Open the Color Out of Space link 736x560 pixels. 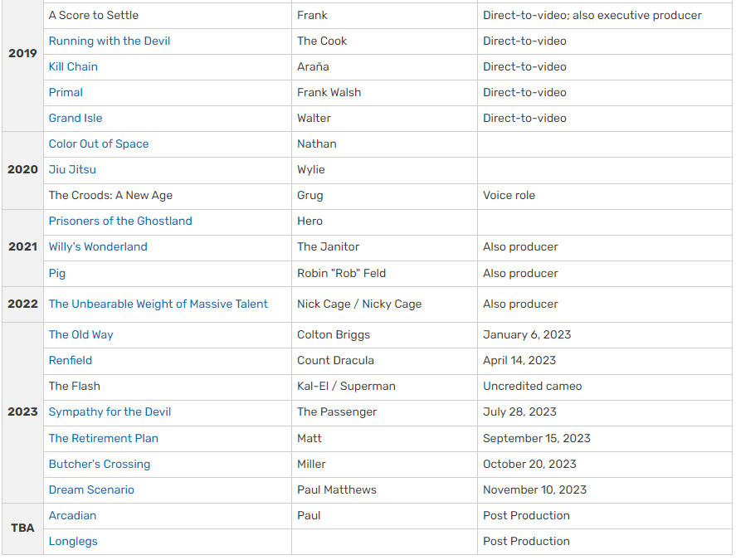[99, 144]
